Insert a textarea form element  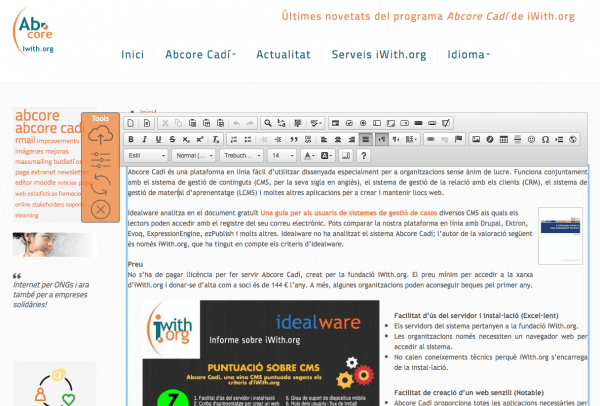click(x=391, y=123)
